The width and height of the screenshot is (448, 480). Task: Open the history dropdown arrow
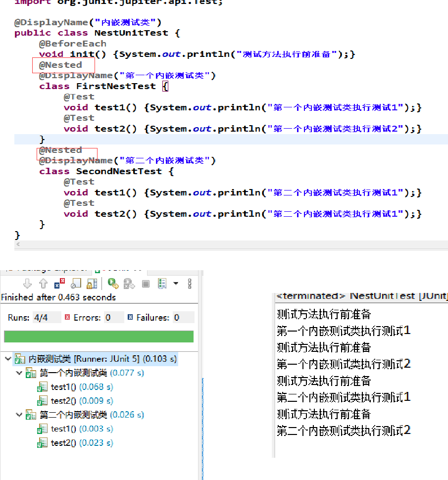[176, 284]
